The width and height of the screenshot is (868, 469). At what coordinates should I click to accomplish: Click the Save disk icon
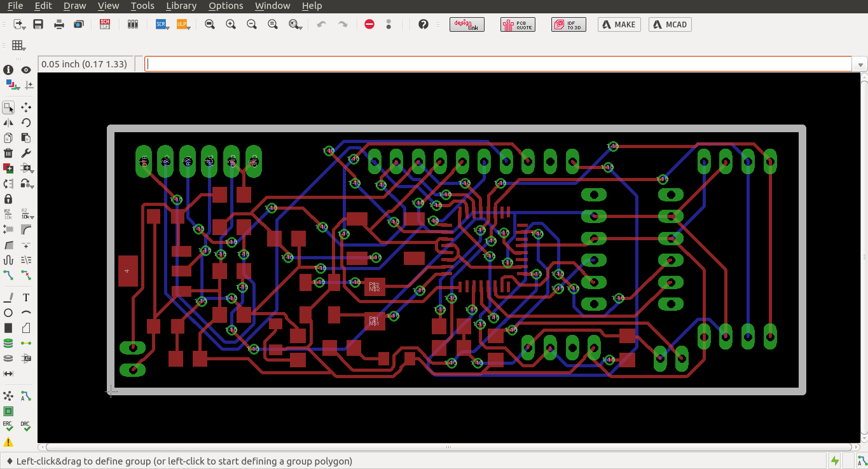38,24
